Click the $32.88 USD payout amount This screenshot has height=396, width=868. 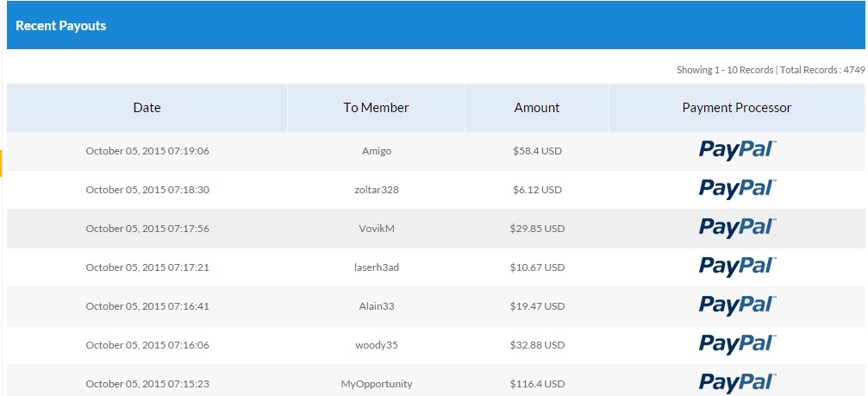537,345
